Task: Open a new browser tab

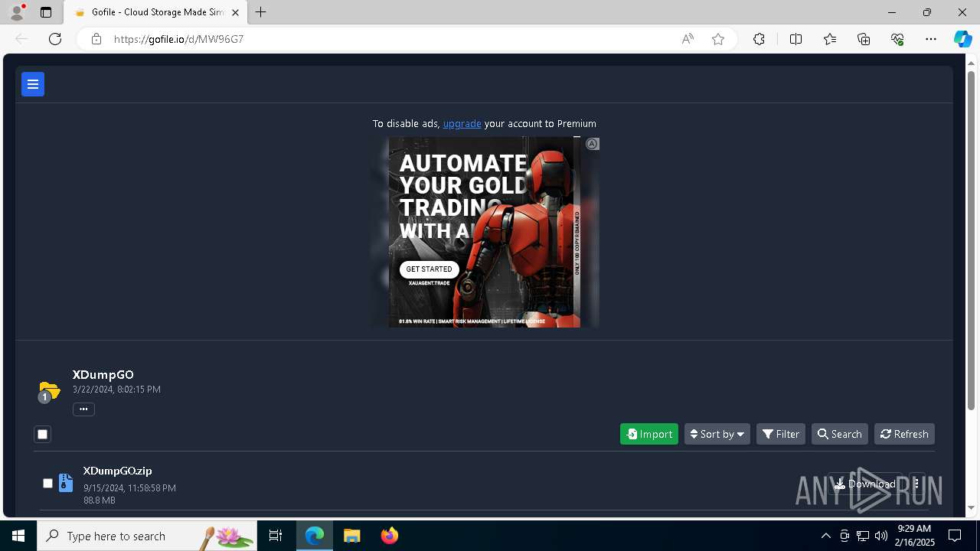Action: (261, 12)
